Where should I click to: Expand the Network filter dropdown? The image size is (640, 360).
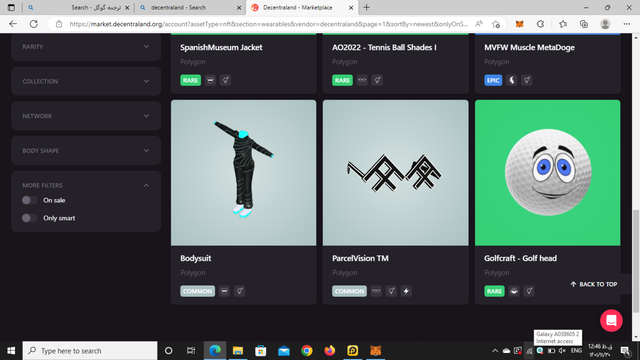point(86,116)
